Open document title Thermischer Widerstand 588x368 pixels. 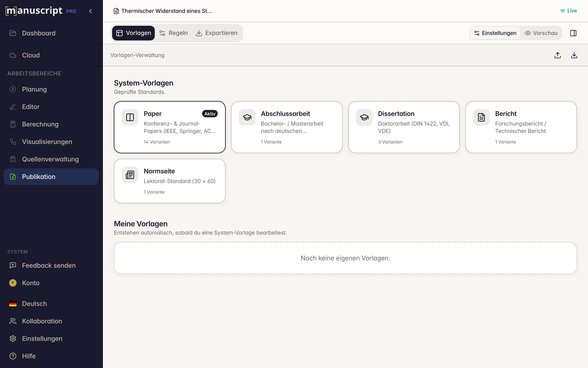163,11
